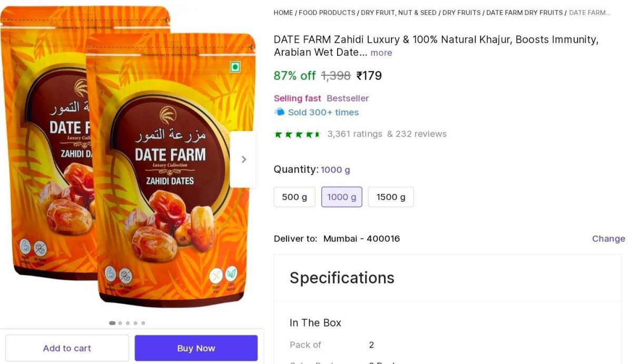Click the Buy Now button
Screen dimensions: 632x364
tap(195, 348)
